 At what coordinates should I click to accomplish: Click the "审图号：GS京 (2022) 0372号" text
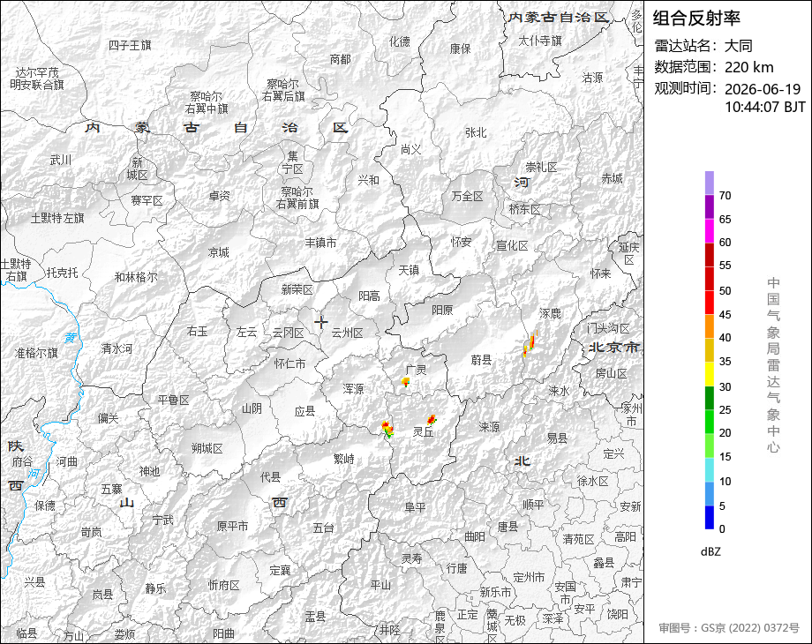pyautogui.click(x=729, y=628)
